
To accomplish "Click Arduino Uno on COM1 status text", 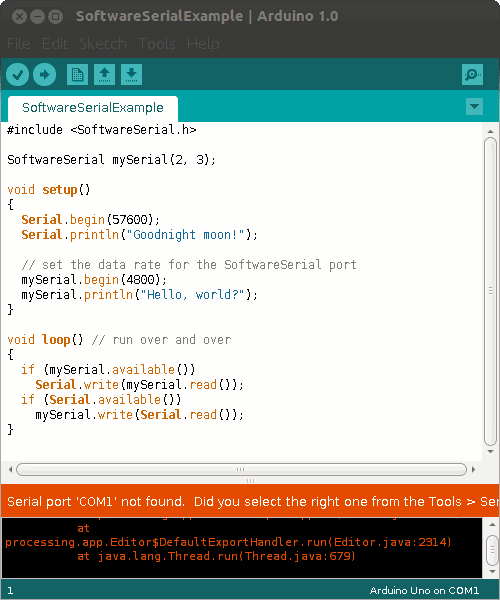I will (424, 590).
